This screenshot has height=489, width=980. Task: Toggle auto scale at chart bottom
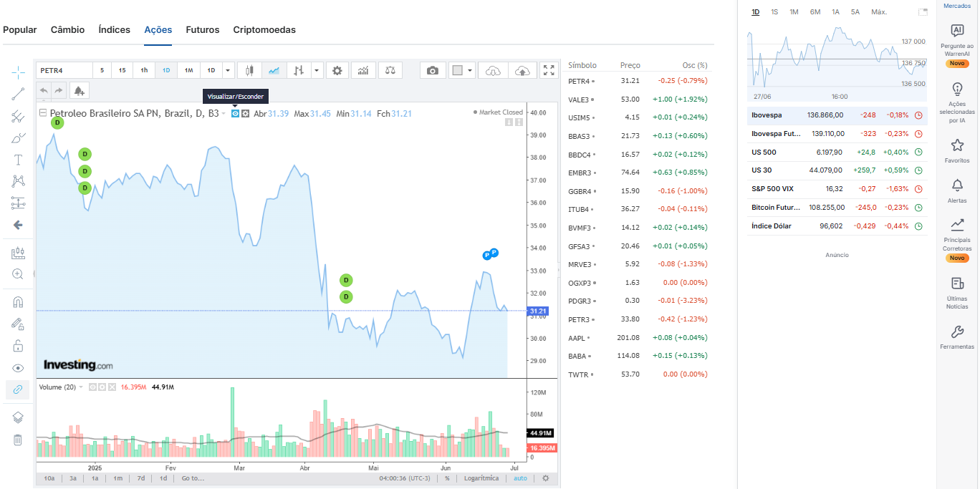pyautogui.click(x=520, y=478)
